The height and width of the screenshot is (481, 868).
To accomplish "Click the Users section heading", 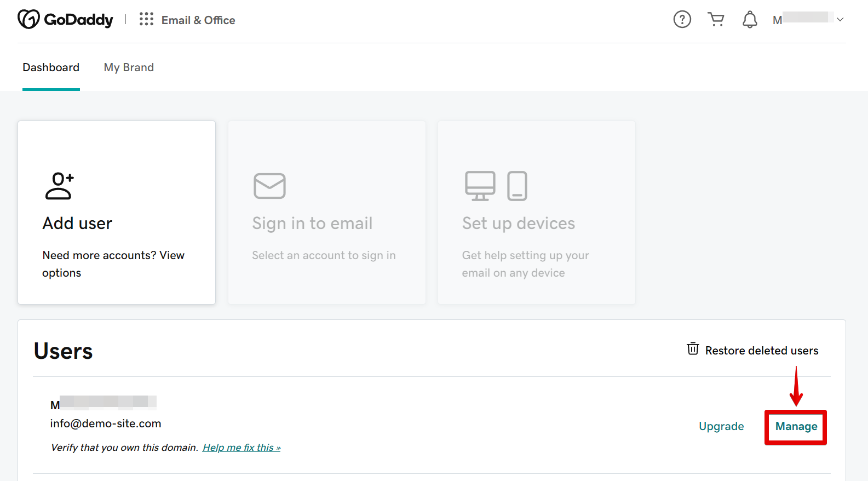I will point(63,351).
